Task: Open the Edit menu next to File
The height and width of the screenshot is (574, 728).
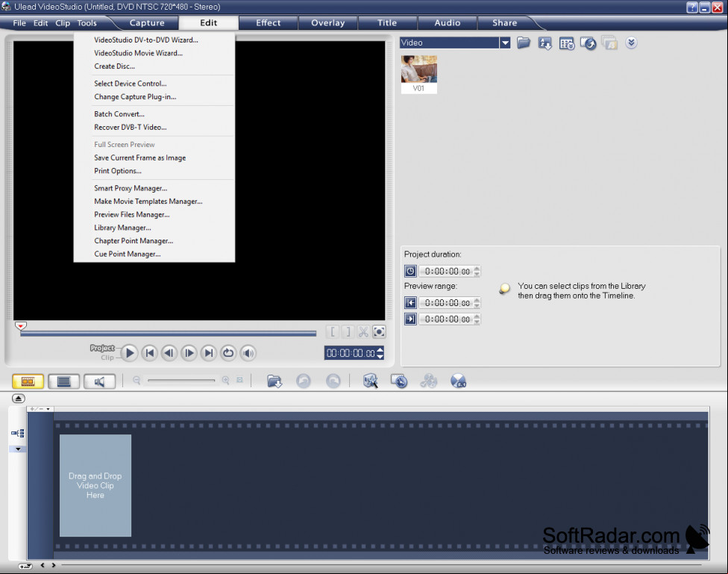Action: pyautogui.click(x=40, y=23)
